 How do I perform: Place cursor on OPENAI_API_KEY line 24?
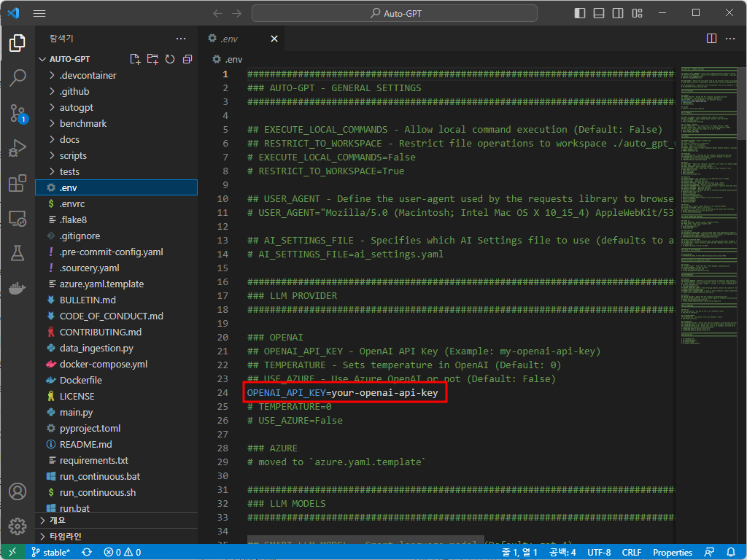click(342, 393)
